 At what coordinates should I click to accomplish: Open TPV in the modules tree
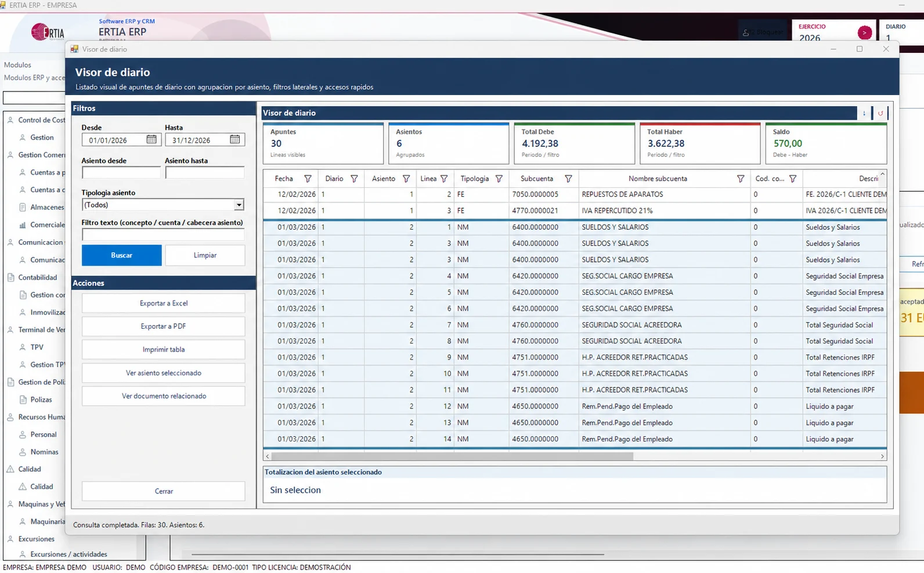37,347
